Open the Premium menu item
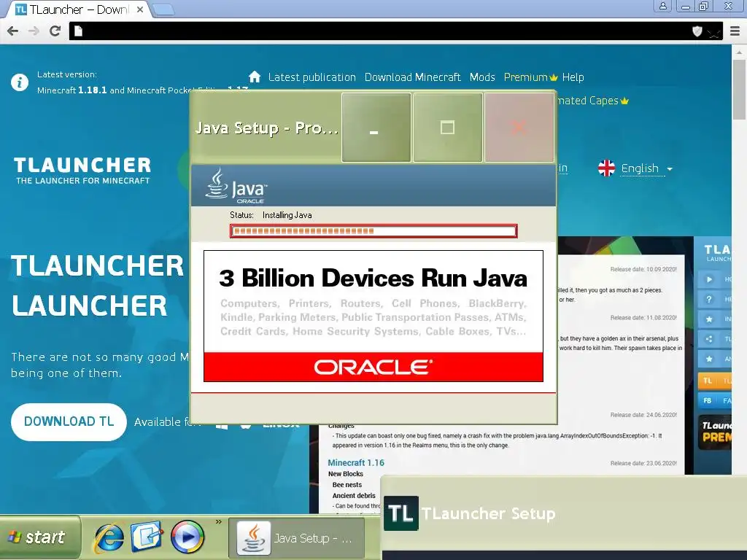 click(530, 77)
